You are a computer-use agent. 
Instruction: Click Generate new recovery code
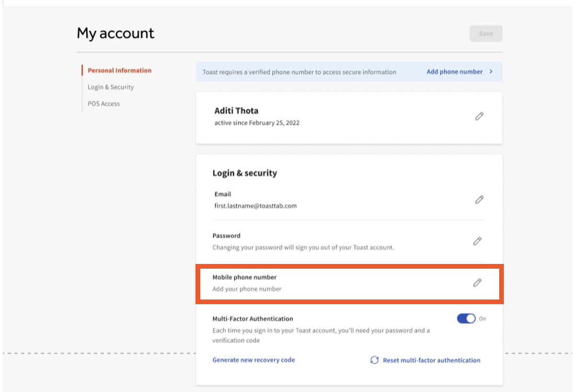coord(253,360)
